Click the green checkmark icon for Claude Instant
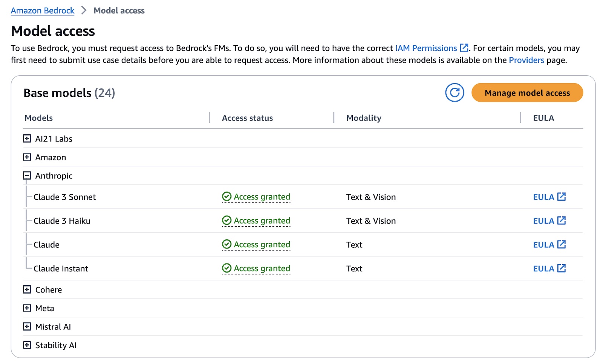603x364 pixels. (227, 268)
